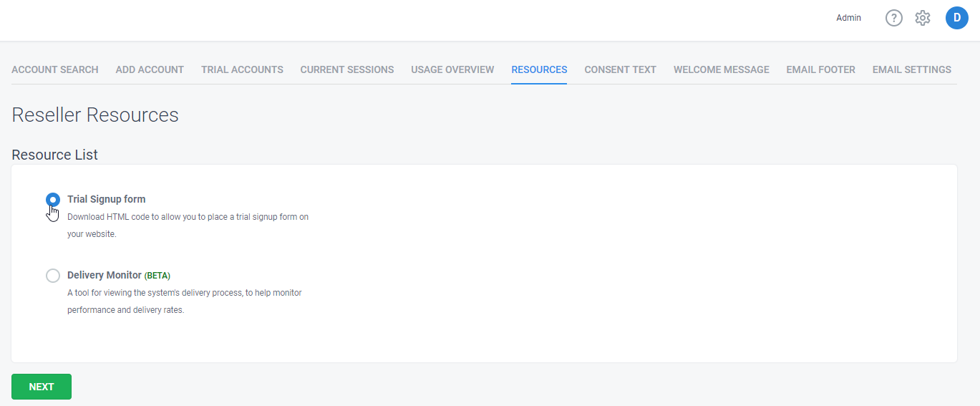This screenshot has width=980, height=406.
Task: Open the Add Account tab
Action: (x=150, y=69)
